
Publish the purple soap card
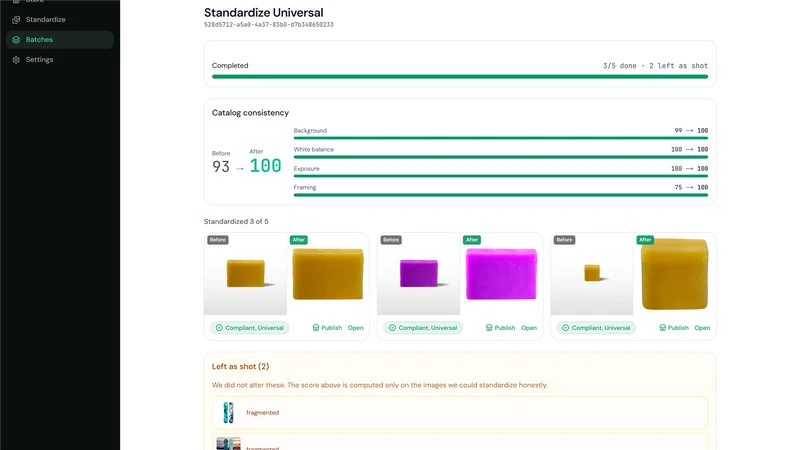(x=501, y=328)
